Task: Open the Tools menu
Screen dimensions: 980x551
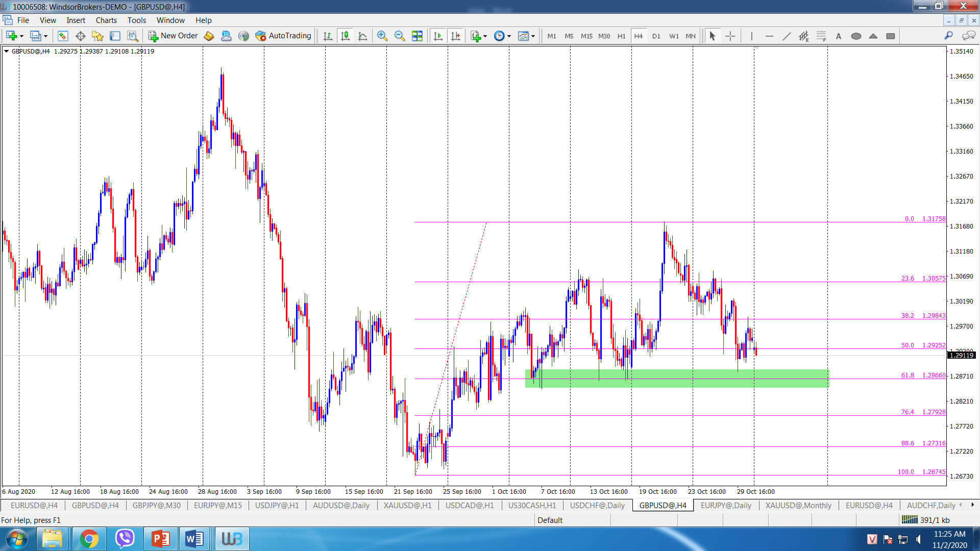Action: 137,20
